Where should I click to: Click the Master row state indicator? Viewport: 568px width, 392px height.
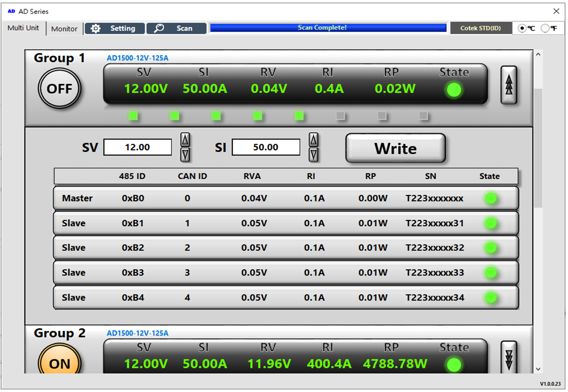(491, 198)
